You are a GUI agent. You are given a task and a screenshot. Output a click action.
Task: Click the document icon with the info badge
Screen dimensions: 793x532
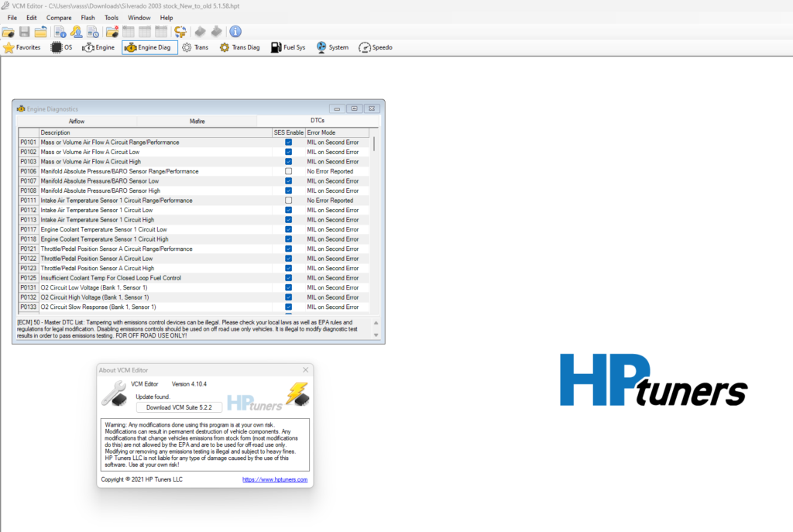click(x=60, y=32)
